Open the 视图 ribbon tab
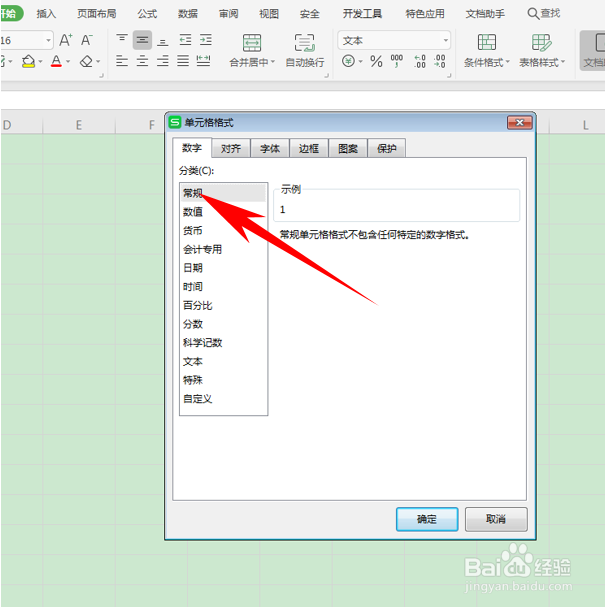 coord(269,14)
